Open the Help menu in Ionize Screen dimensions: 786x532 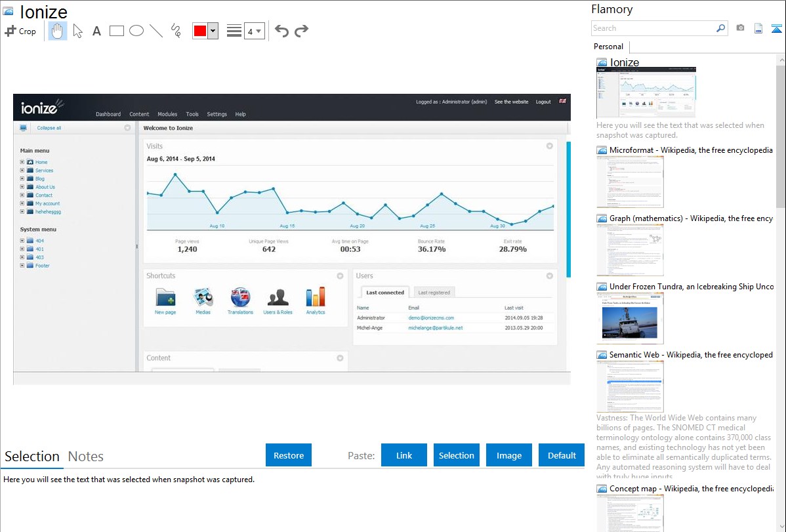[241, 114]
